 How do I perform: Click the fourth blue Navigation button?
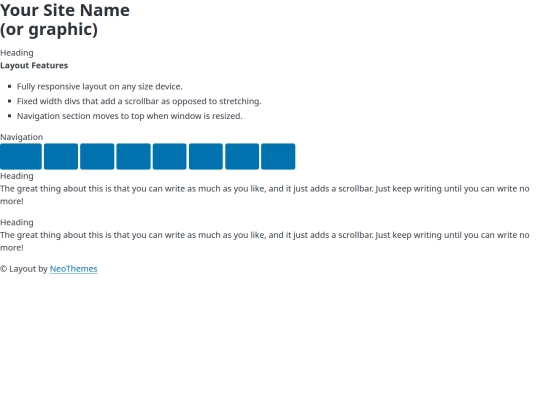click(133, 156)
